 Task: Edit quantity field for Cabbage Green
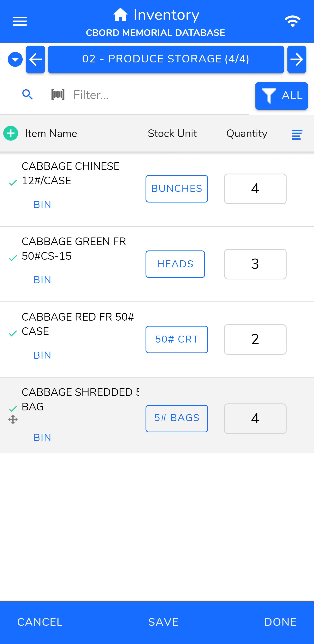click(255, 264)
